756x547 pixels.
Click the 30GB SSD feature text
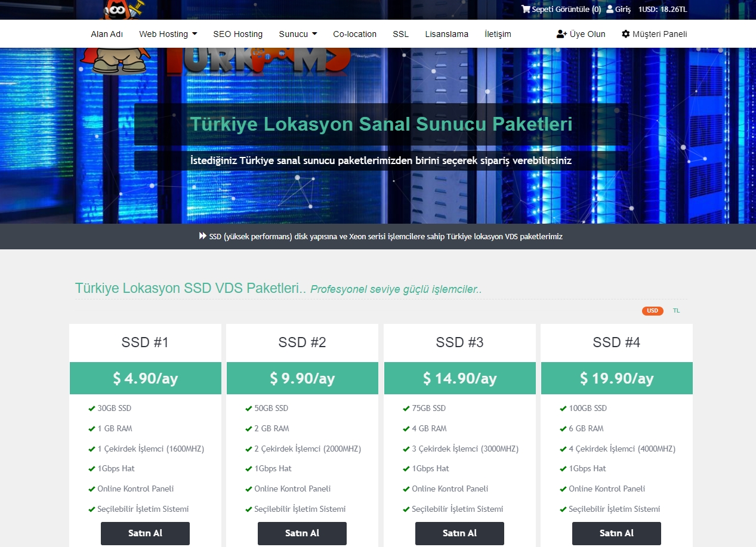coord(114,409)
